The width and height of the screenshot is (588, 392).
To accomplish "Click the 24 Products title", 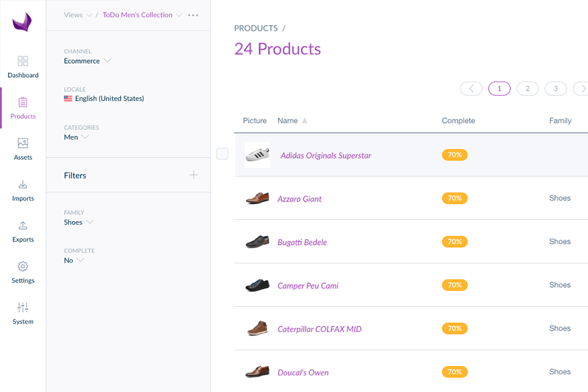I will coord(277,49).
